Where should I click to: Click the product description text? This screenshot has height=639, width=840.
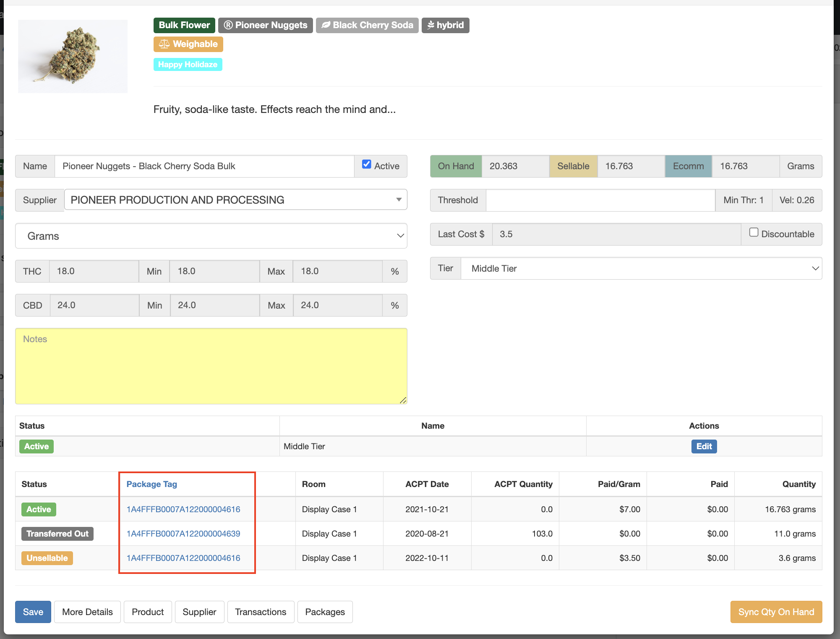(x=274, y=110)
